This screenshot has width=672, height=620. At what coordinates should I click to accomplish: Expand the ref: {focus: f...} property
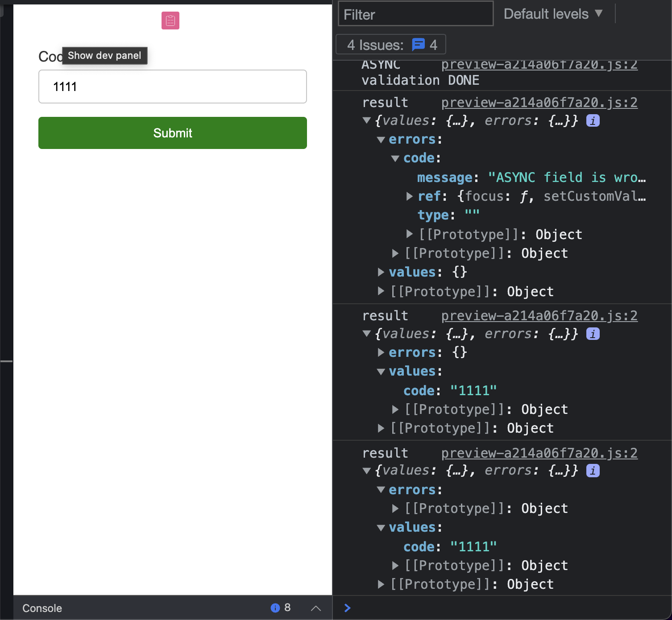410,196
